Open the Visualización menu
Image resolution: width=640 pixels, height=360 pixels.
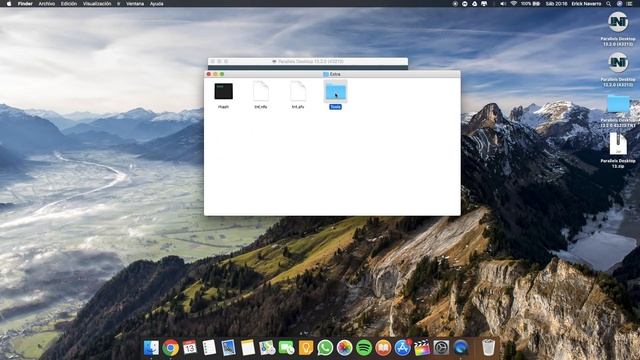[x=97, y=4]
